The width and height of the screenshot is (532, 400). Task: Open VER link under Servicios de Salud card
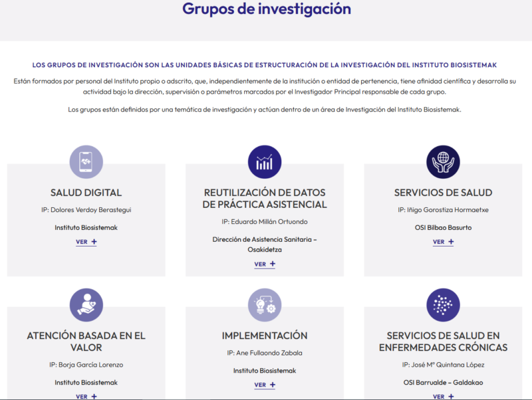coord(443,242)
